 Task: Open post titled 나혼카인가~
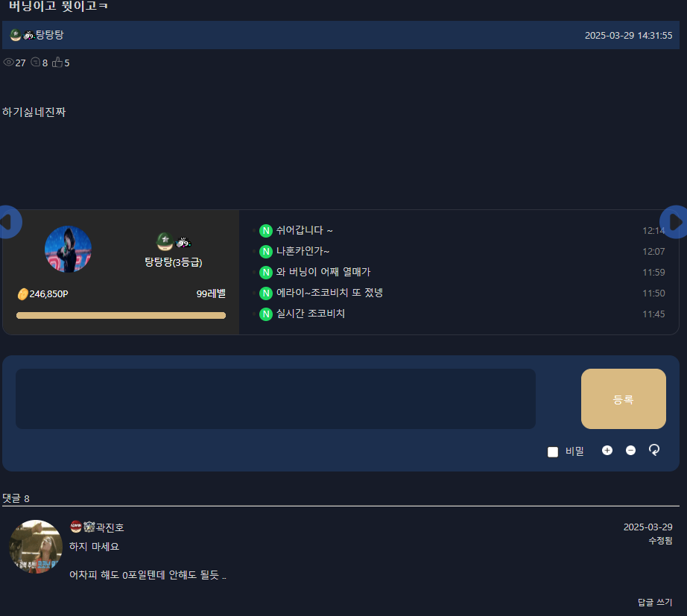click(303, 251)
